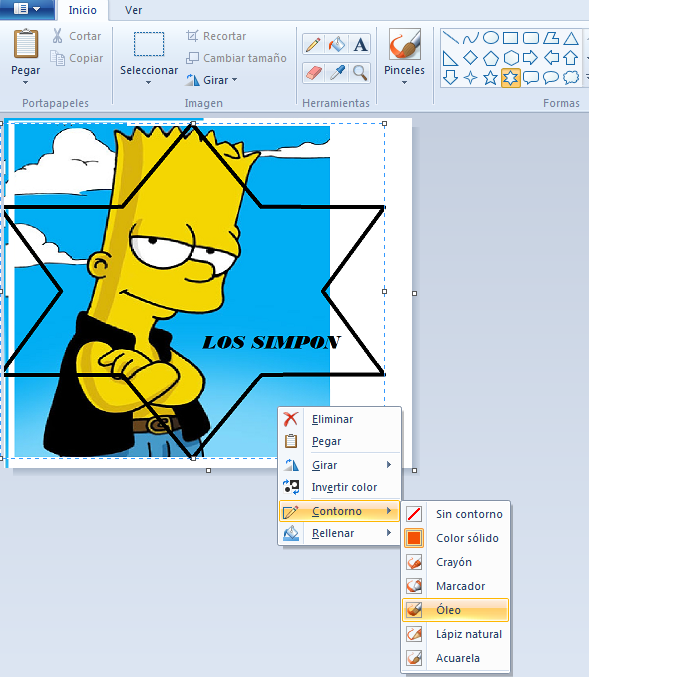
Task: Switch to the Inicio ribbon tab
Action: click(82, 10)
